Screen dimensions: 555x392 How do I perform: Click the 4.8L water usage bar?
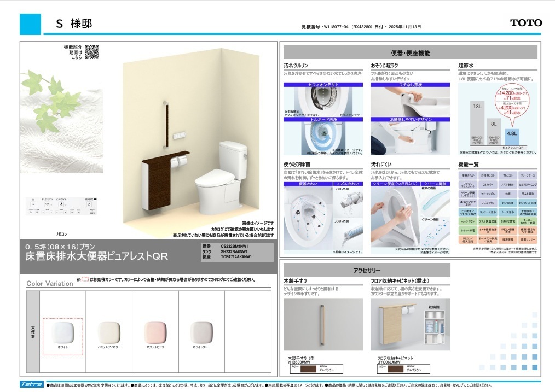pyautogui.click(x=512, y=141)
